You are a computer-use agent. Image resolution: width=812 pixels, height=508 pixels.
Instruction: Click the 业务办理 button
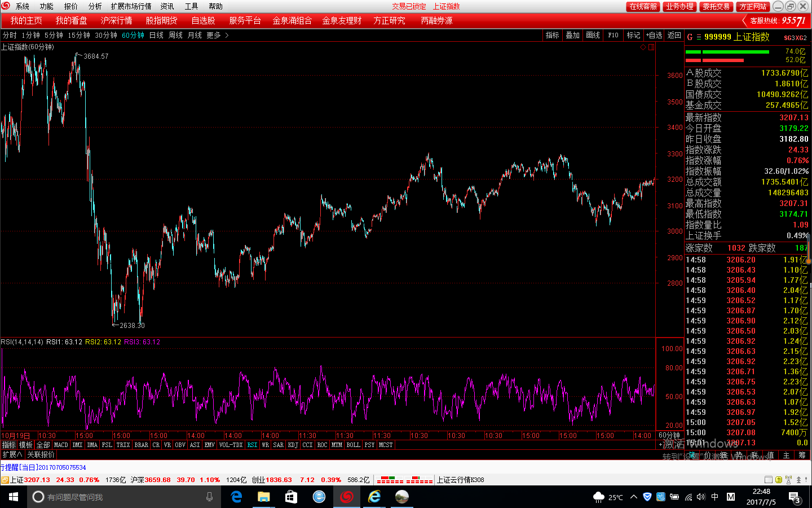[679, 6]
